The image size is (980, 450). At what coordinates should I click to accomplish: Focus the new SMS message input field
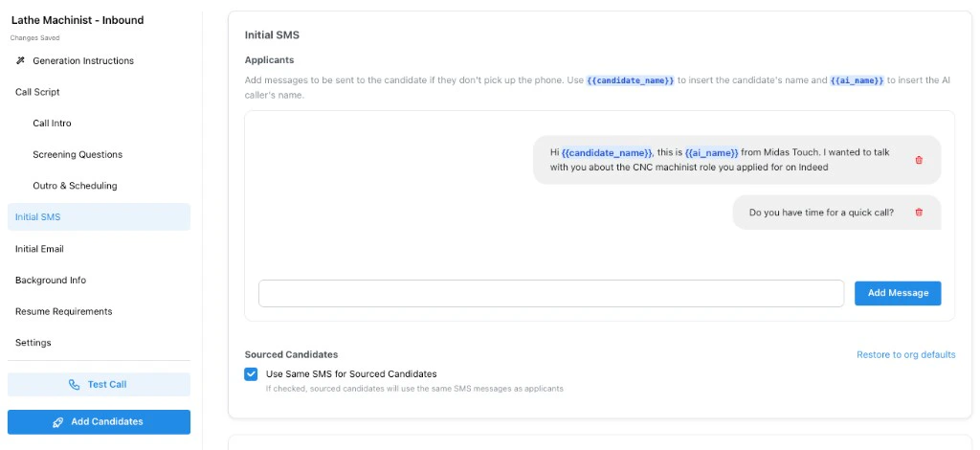[551, 293]
